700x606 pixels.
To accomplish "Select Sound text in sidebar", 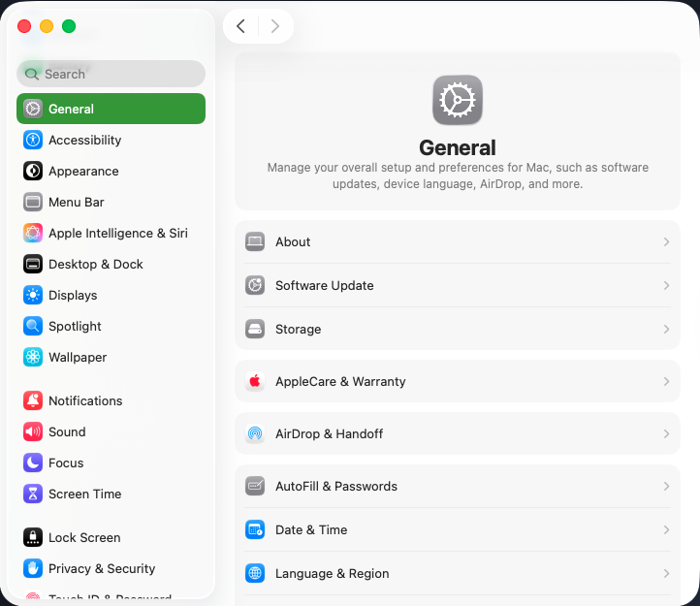I will [67, 431].
